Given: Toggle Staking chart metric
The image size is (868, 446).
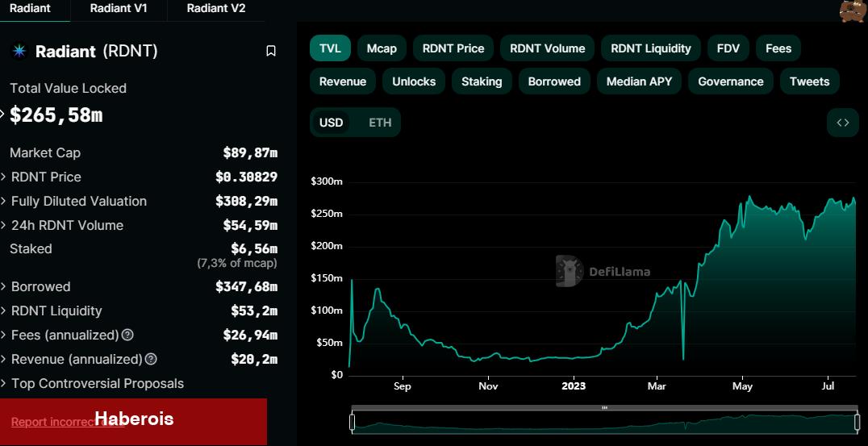Looking at the screenshot, I should tap(482, 81).
